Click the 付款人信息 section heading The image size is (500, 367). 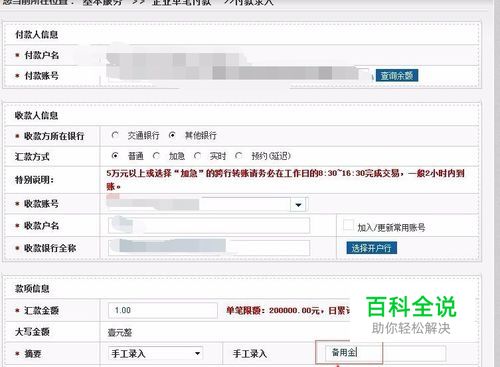point(36,35)
